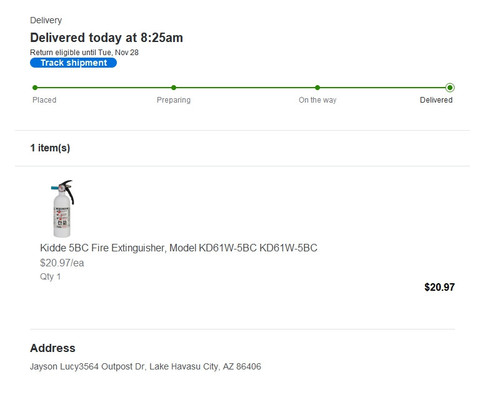Click the On the way label
Viewport: 500px width, 414px height.
317,100
